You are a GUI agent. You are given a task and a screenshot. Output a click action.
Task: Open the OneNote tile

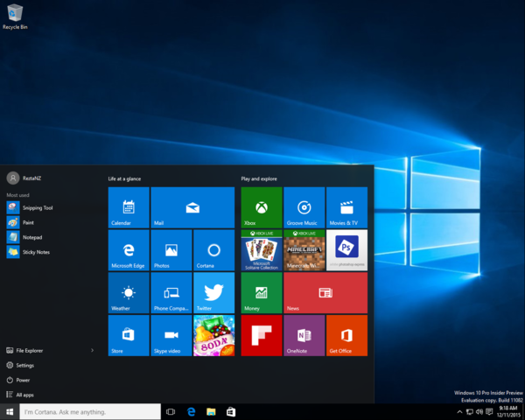coord(304,335)
